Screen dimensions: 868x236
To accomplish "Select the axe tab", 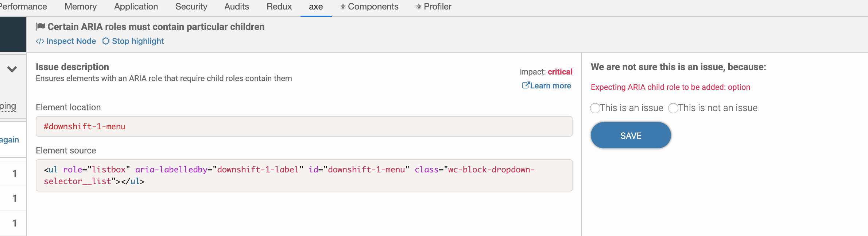I will click(x=316, y=7).
